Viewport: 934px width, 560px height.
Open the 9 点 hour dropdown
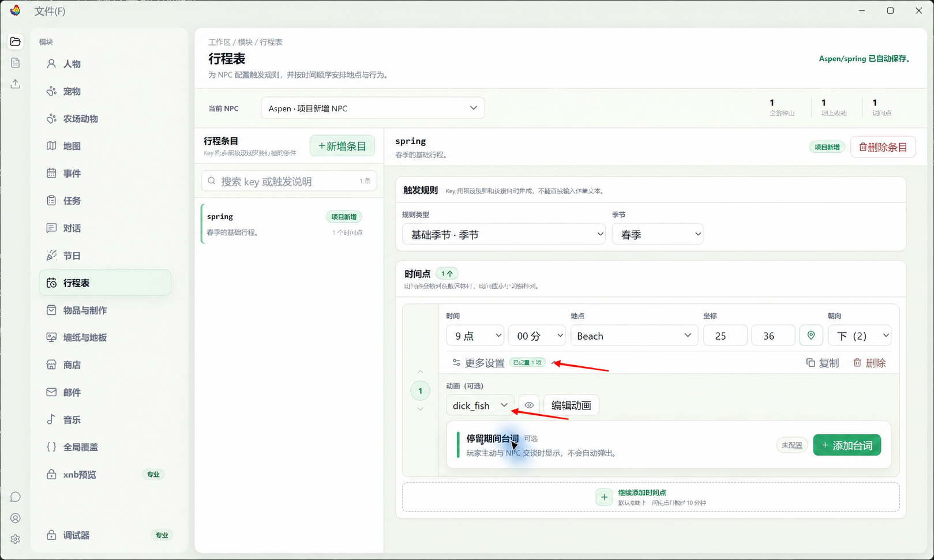[475, 336]
